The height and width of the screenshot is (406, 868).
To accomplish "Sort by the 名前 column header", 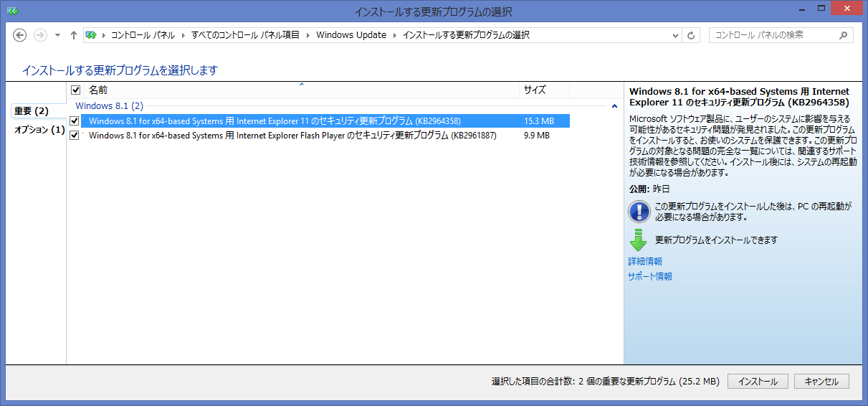I will click(301, 90).
